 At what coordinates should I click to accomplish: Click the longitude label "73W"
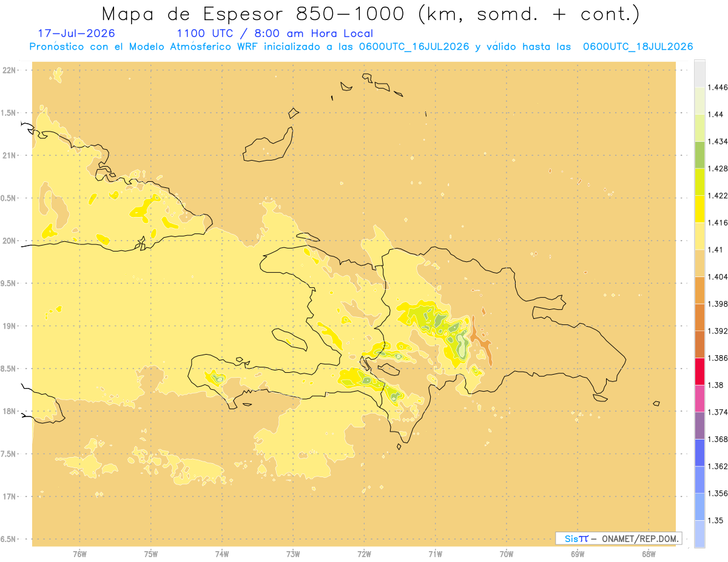(x=293, y=554)
